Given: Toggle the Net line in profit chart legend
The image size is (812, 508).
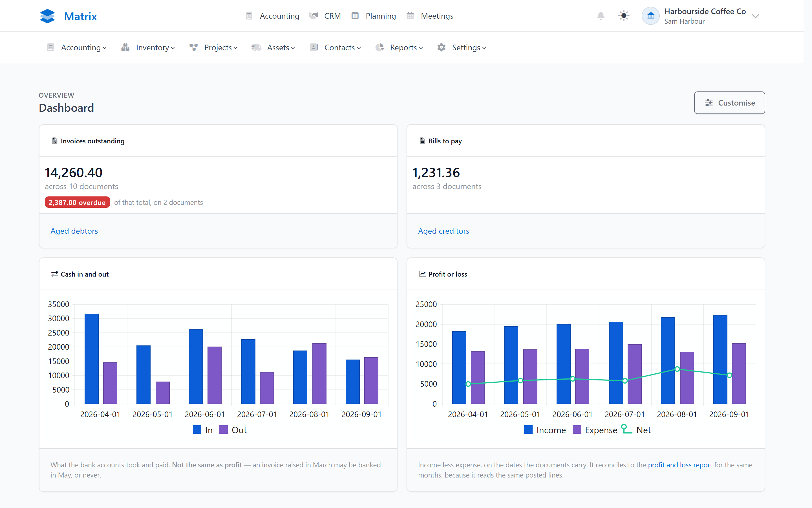Looking at the screenshot, I should (x=636, y=430).
